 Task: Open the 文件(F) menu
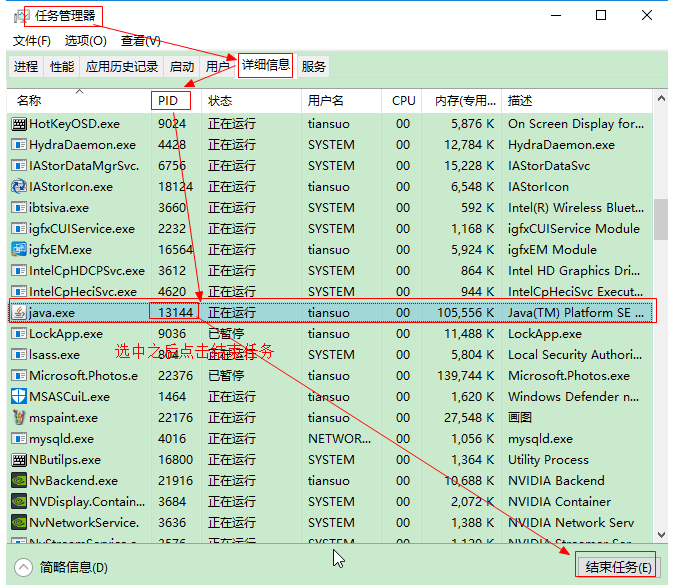click(x=32, y=41)
